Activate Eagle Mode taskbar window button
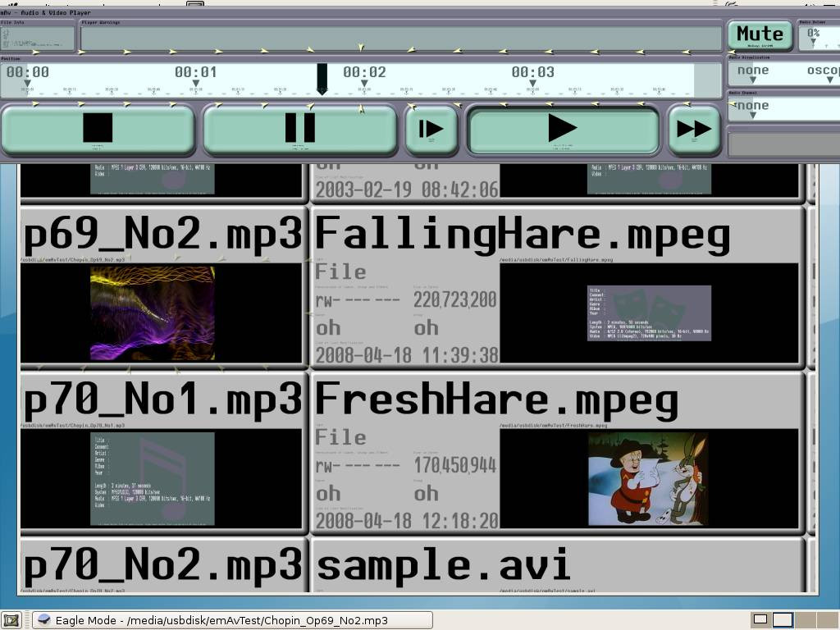Screen dimensions: 840x630 tap(232, 620)
